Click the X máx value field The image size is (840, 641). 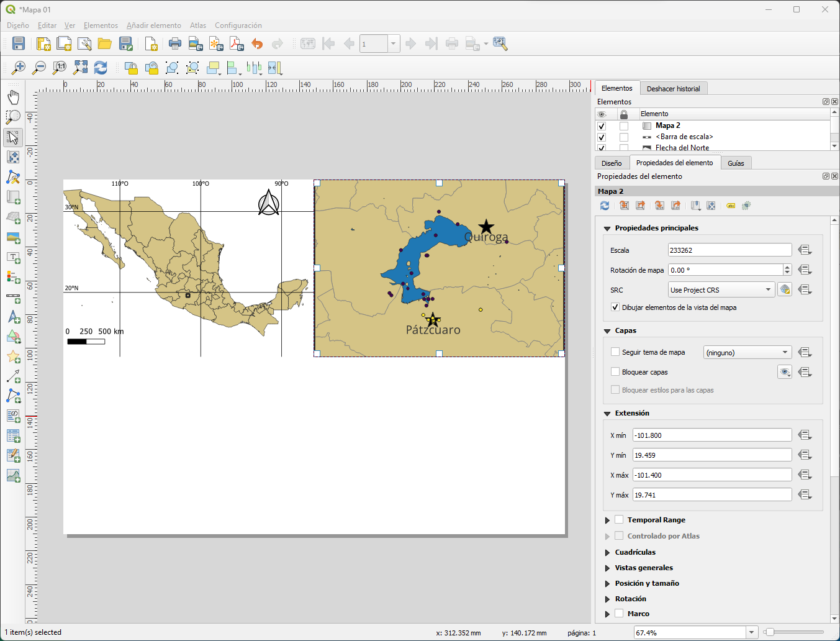(712, 475)
